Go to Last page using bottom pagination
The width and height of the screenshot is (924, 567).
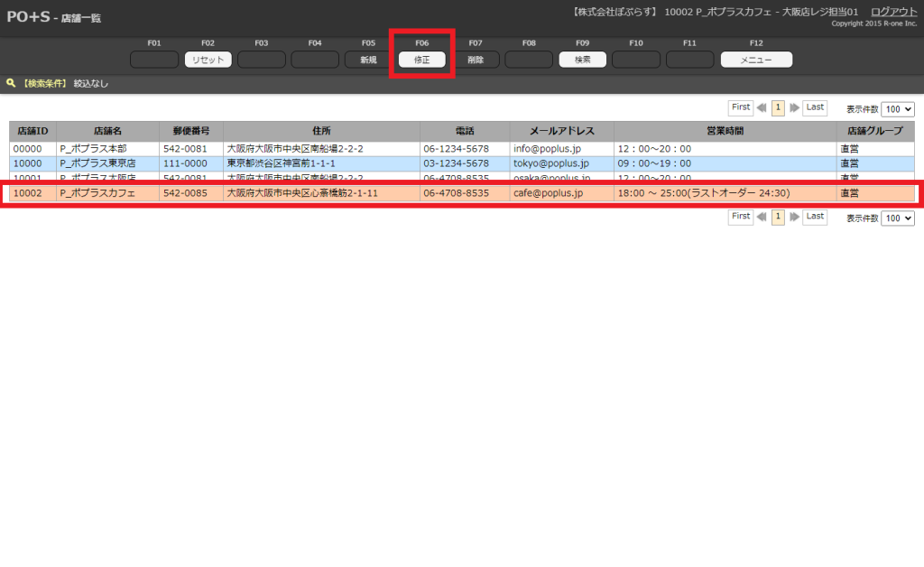tap(815, 218)
